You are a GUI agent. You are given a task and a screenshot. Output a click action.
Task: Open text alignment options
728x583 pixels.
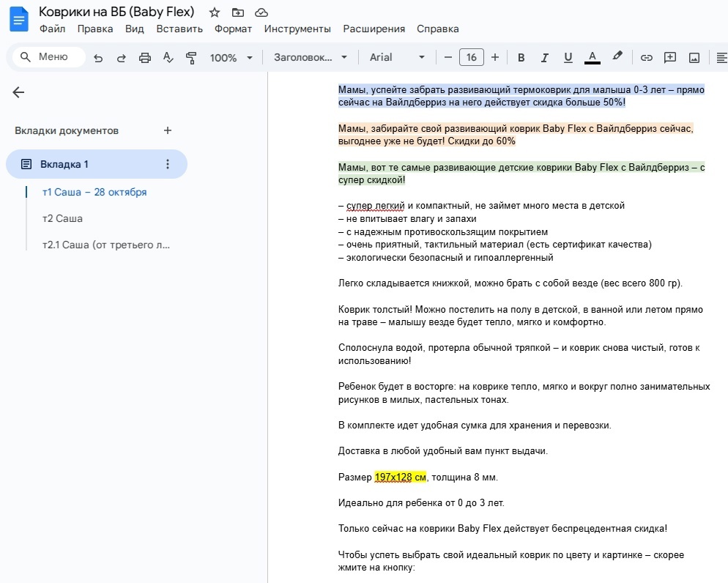coord(721,58)
